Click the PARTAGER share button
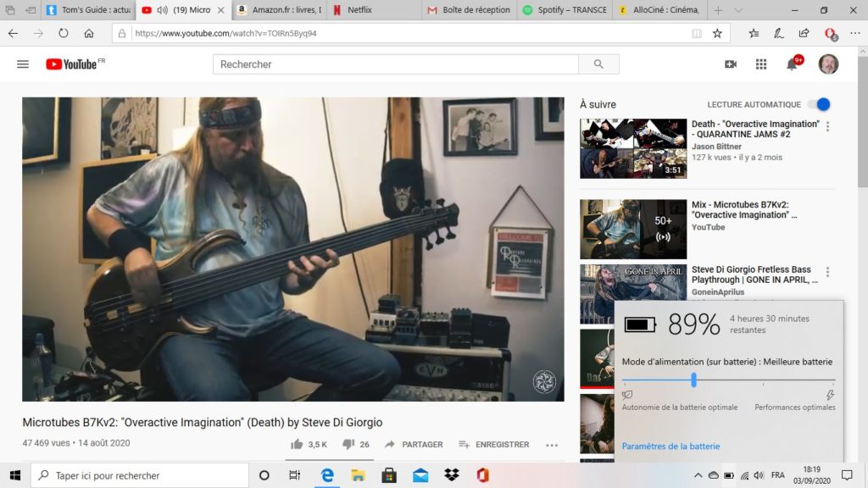The image size is (868, 488). [x=414, y=444]
